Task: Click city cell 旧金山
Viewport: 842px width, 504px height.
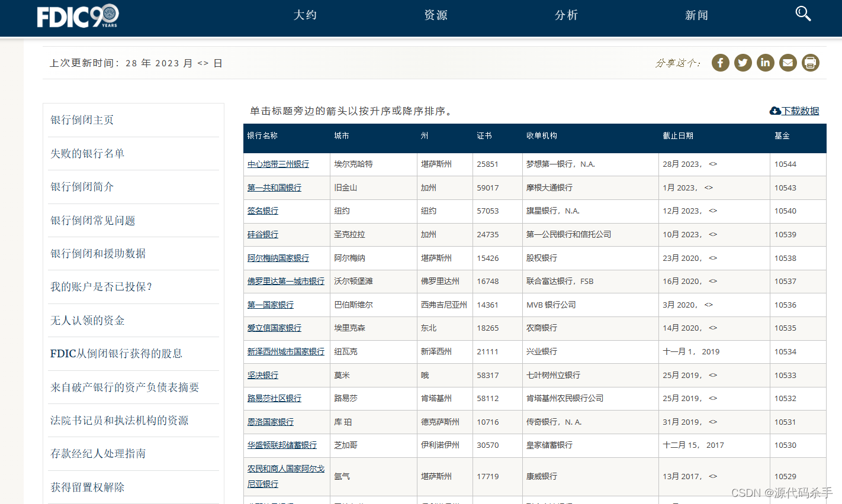Action: pyautogui.click(x=346, y=188)
